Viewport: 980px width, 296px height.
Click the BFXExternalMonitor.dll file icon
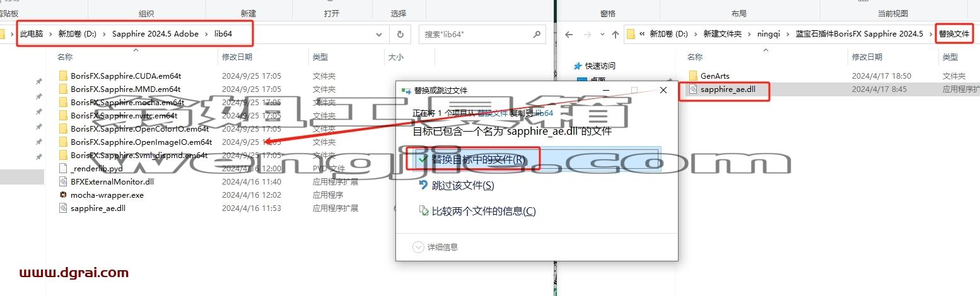click(x=62, y=181)
